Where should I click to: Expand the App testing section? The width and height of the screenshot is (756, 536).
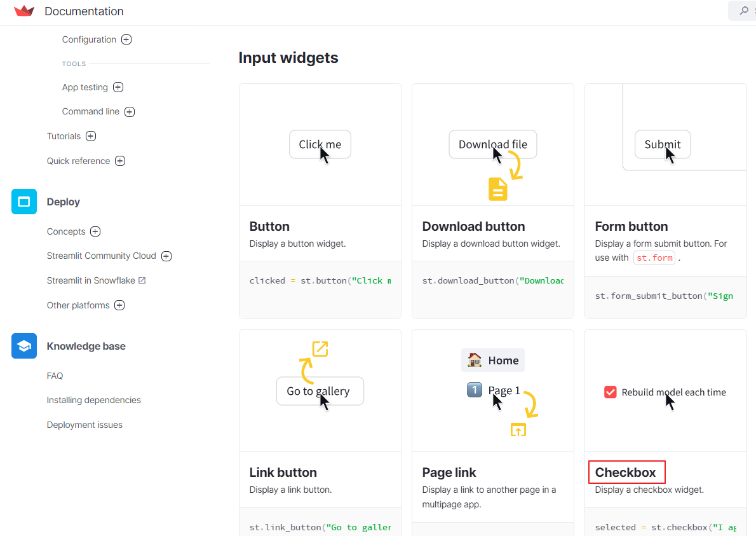point(118,87)
